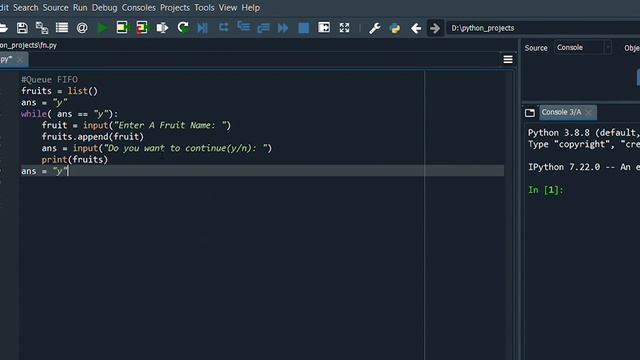Maximize the current pane icon
The image size is (640, 360).
(x=324, y=27)
